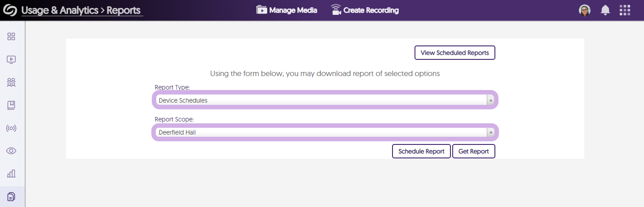This screenshot has width=644, height=207.
Task: Open the user profile avatar
Action: click(585, 10)
